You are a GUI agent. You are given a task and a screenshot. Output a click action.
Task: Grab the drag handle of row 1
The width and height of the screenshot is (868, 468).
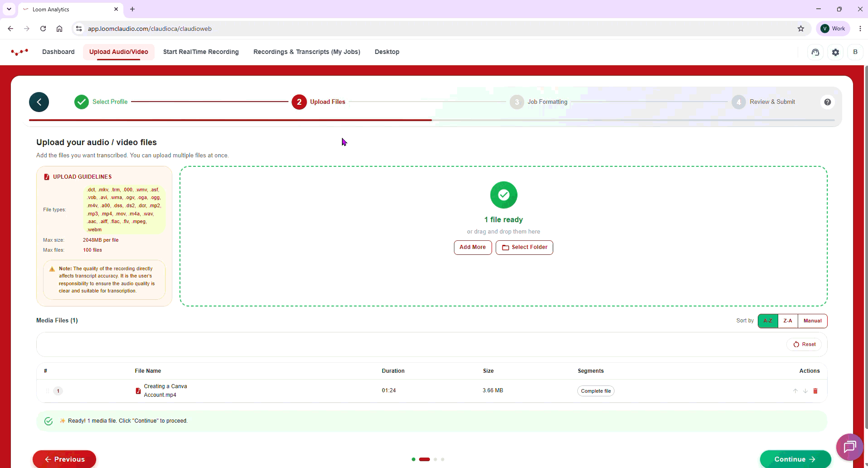(x=48, y=391)
